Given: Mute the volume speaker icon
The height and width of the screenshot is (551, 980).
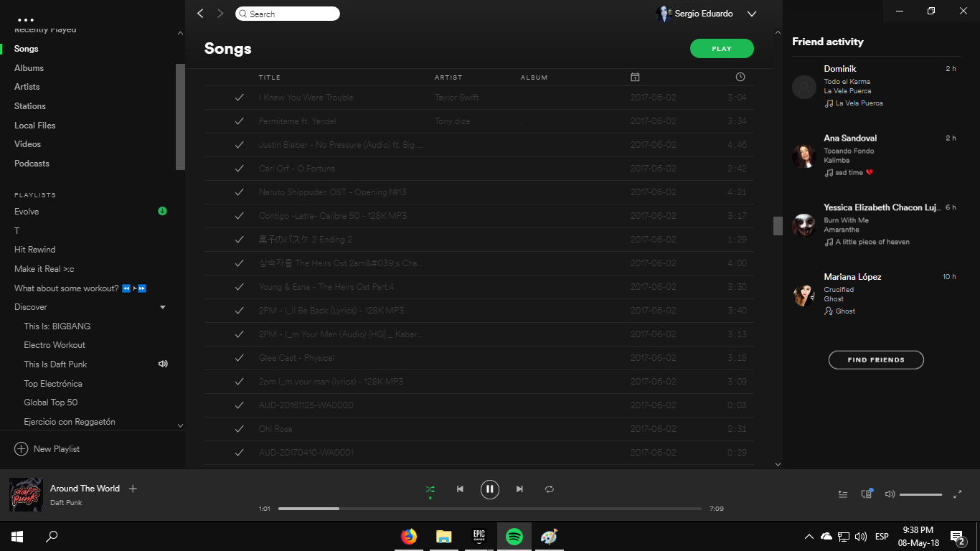Looking at the screenshot, I should point(890,494).
